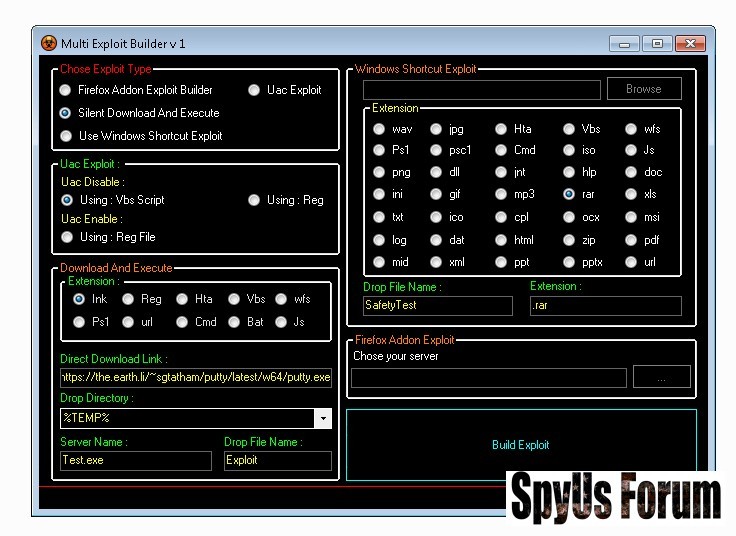This screenshot has width=736, height=536.
Task: Select Using : Reg File under Uac Enable
Action: point(67,237)
